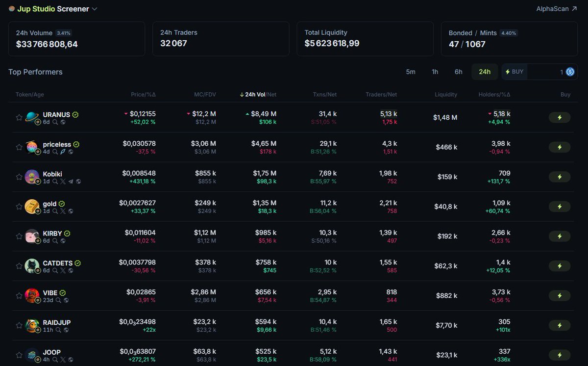Sort by the MC/FDV column header
This screenshot has height=366, width=588.
204,94
